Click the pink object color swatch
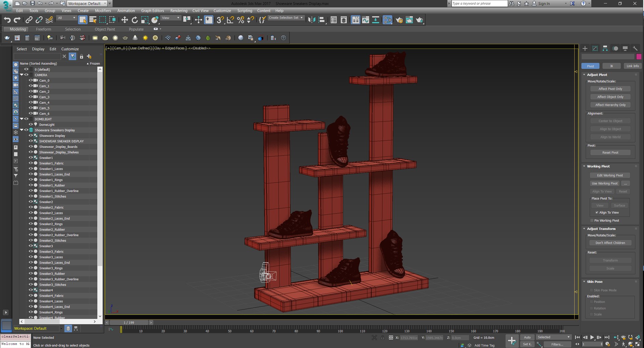 coord(639,57)
